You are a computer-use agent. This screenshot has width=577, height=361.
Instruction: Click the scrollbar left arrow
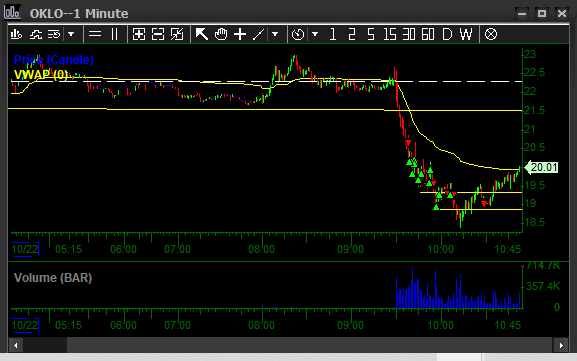pyautogui.click(x=15, y=346)
